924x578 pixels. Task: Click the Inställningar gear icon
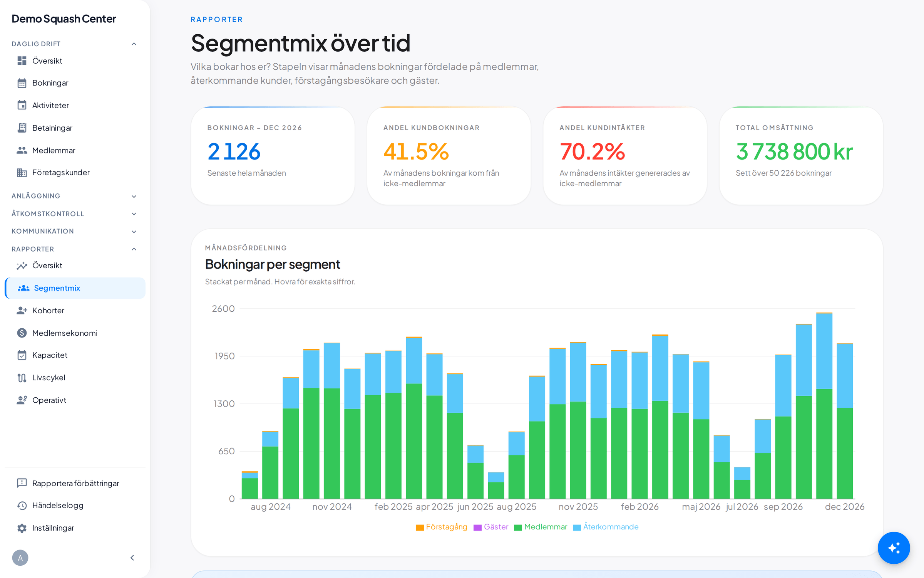click(x=22, y=528)
